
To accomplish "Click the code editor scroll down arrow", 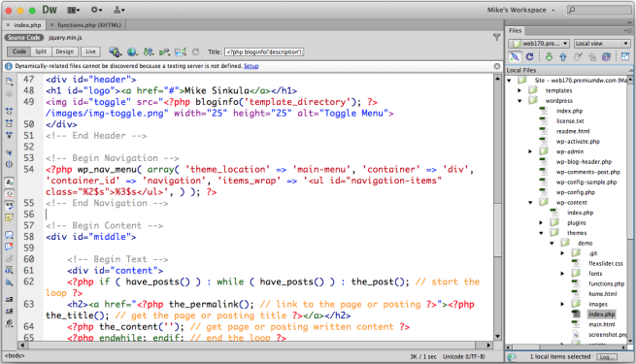I will click(x=497, y=337).
